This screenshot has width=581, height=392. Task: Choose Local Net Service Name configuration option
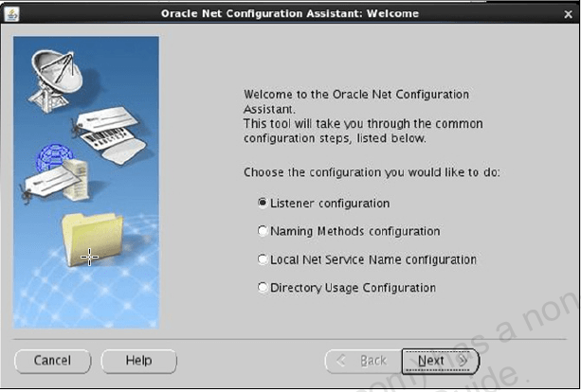pos(263,259)
